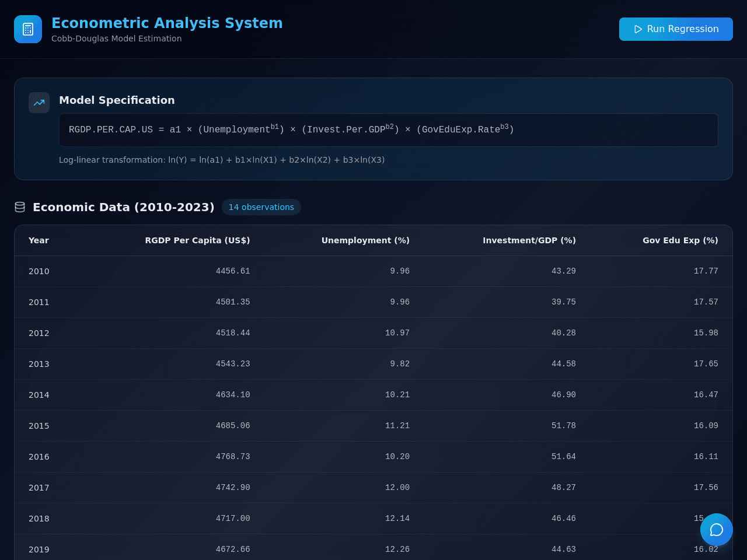This screenshot has width=747, height=560.
Task: Click RGDP value 4634.10
Action: (233, 395)
